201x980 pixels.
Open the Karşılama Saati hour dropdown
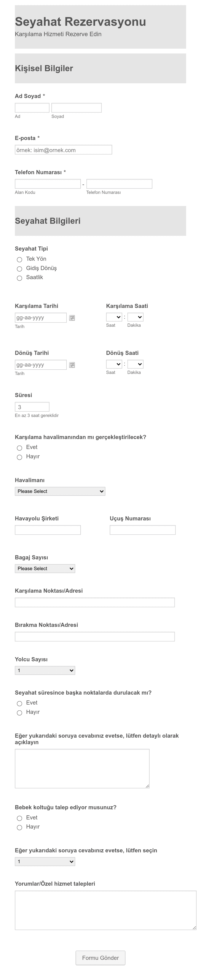(x=114, y=317)
